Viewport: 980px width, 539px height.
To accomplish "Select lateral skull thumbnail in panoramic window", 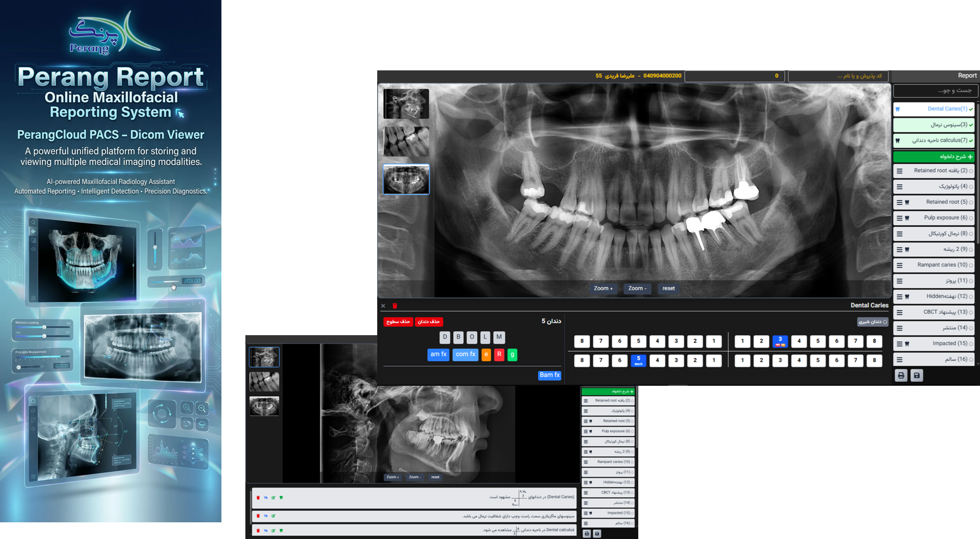I will click(x=406, y=104).
